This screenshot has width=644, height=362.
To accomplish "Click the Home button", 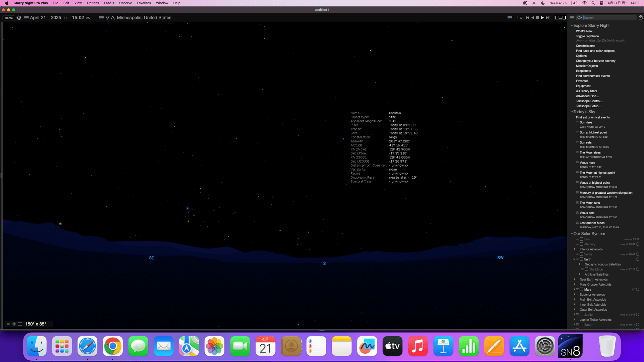I will coord(9,18).
